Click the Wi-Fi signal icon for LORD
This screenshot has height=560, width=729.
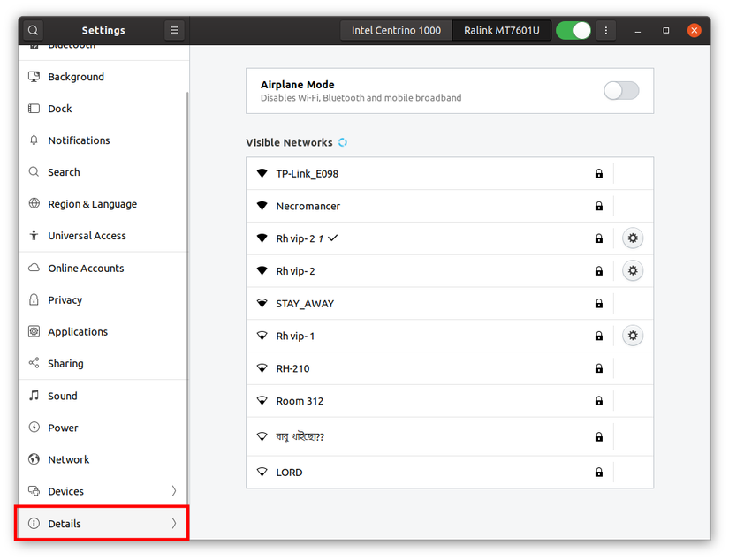tap(262, 473)
